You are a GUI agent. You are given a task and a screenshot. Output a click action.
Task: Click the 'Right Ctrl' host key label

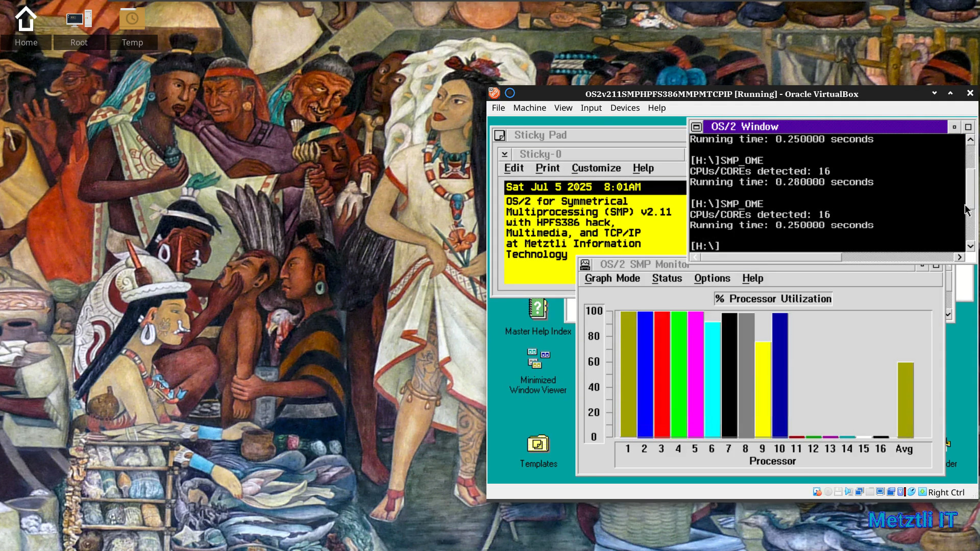(946, 492)
